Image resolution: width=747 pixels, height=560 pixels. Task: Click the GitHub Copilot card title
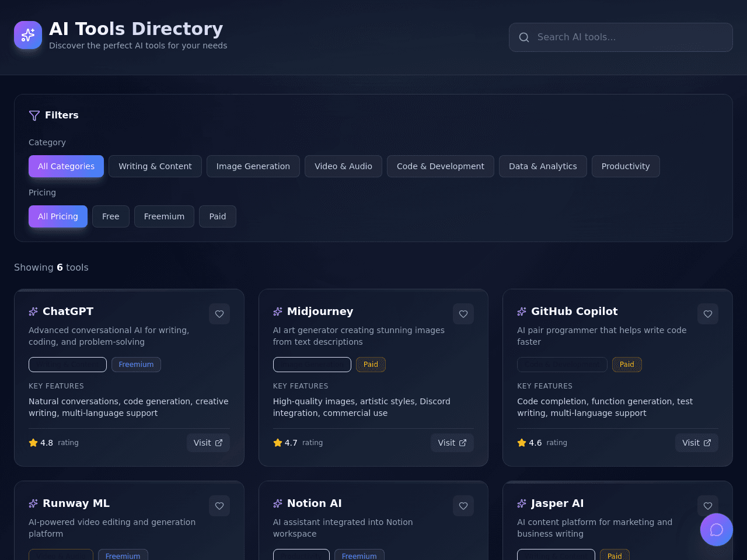coord(574,311)
